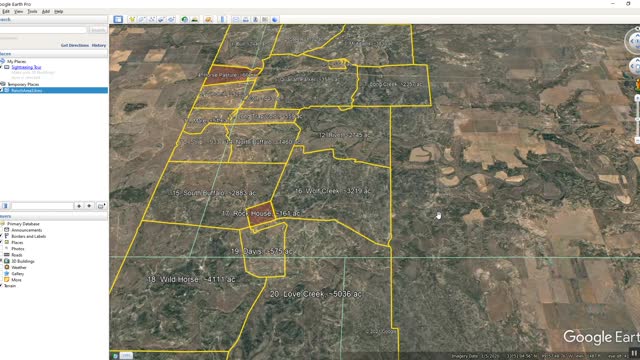Toggle the sidebar with Hide Sidebar icon
The width and height of the screenshot is (640, 360).
coord(118,19)
